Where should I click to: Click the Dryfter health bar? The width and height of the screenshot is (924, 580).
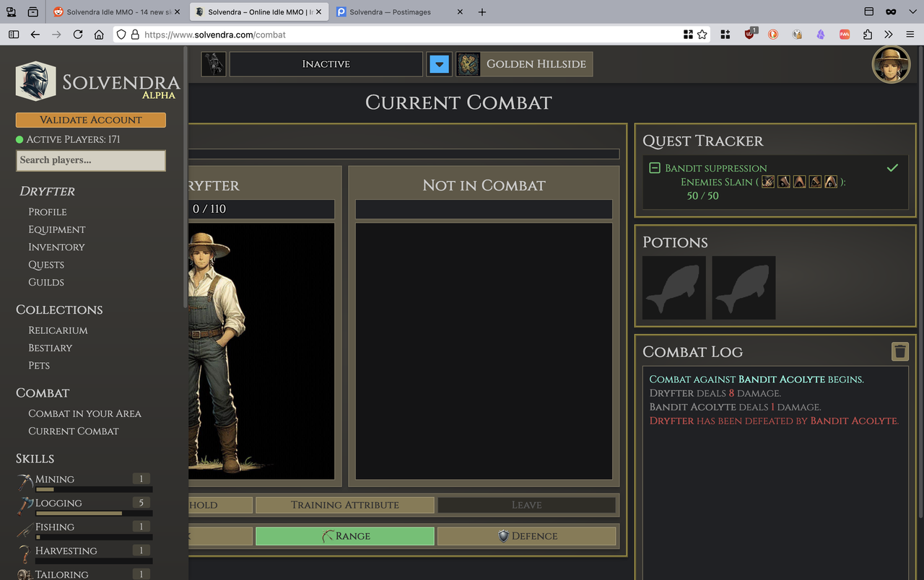tap(260, 208)
